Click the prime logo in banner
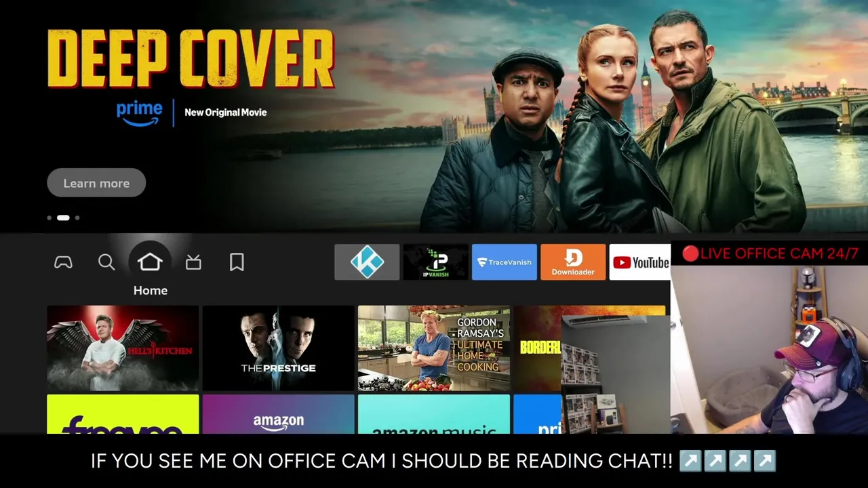This screenshot has width=868, height=488. pyautogui.click(x=140, y=113)
